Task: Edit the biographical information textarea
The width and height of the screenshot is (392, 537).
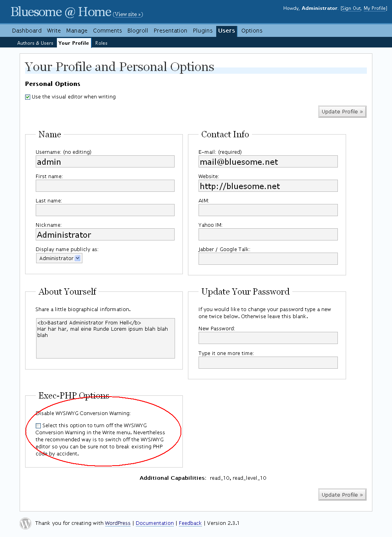Action: point(106,338)
